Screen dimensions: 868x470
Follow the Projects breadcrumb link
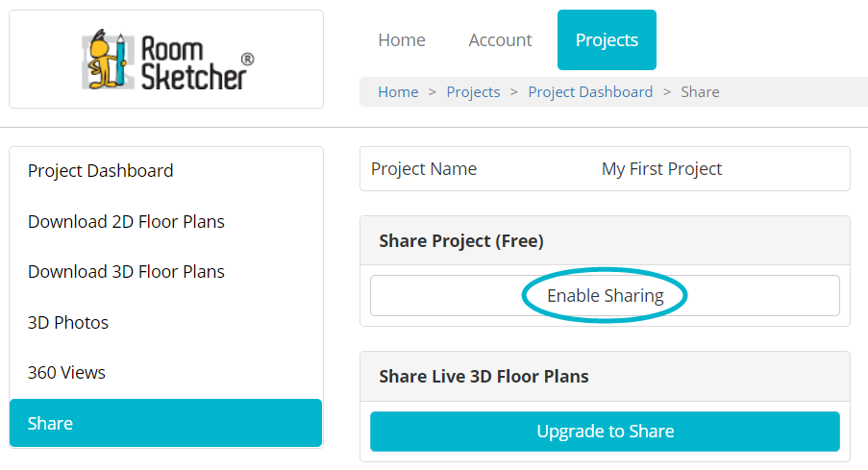473,92
